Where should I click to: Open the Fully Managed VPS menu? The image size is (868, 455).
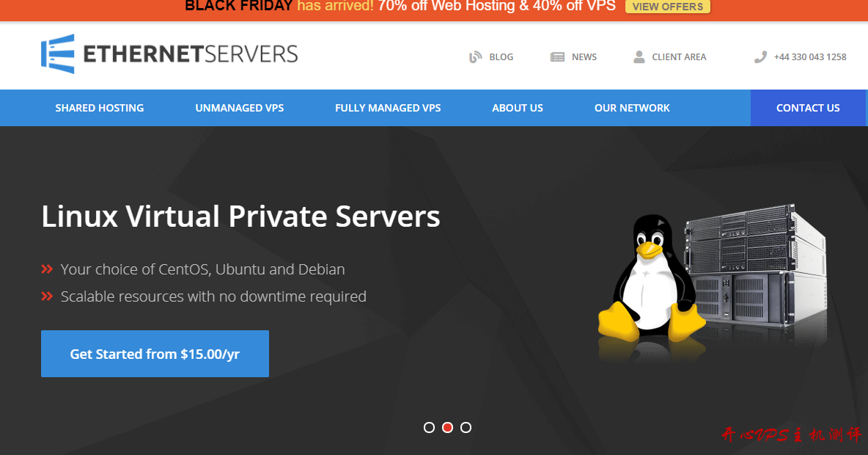pos(388,108)
